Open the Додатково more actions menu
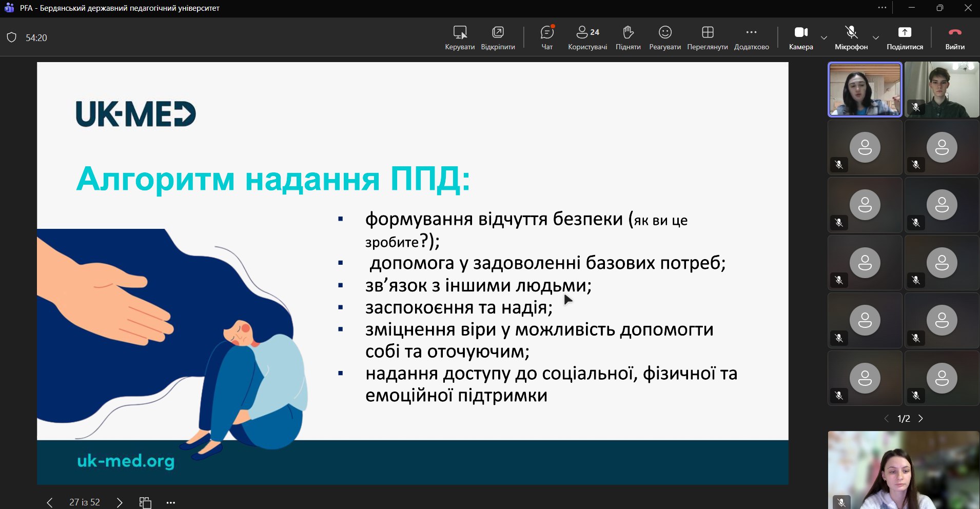 point(751,37)
